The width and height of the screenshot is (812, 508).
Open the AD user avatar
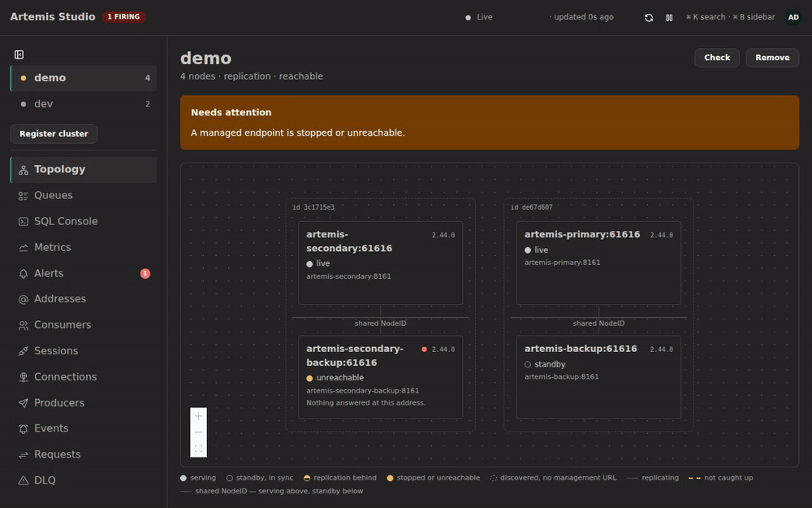pyautogui.click(x=793, y=17)
